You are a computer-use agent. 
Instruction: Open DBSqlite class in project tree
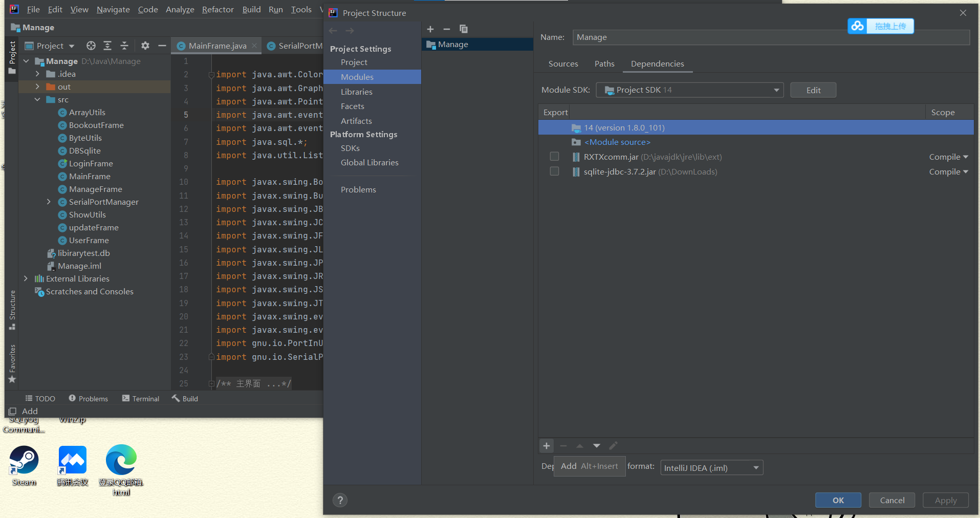[x=85, y=150]
